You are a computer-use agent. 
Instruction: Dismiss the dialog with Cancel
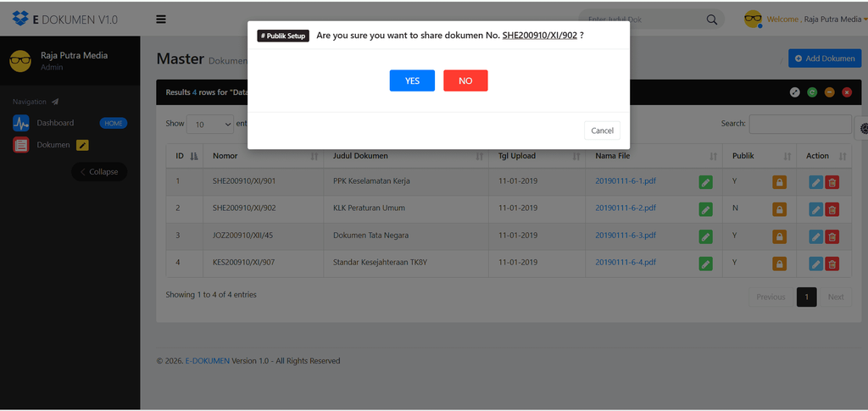coord(603,131)
